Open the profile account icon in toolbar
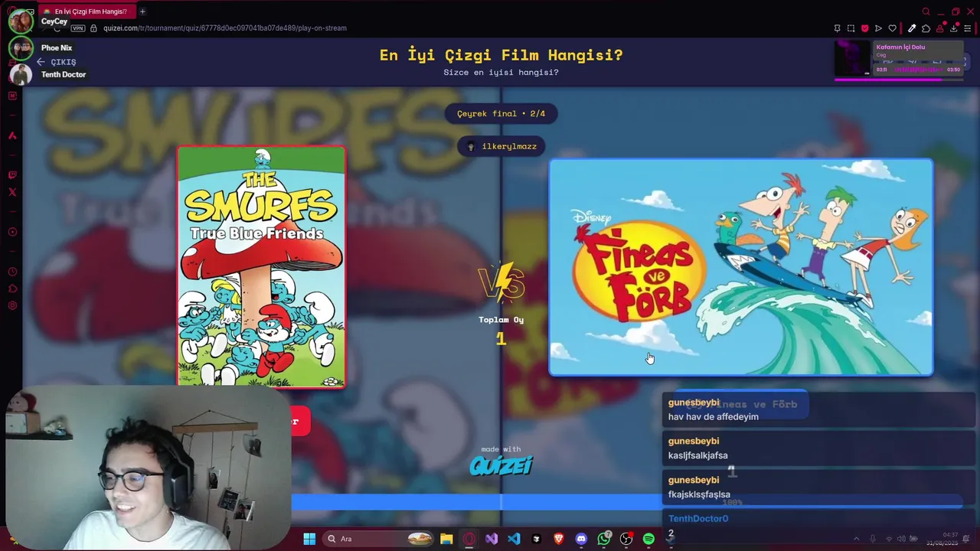This screenshot has width=980, height=551. pos(939,28)
